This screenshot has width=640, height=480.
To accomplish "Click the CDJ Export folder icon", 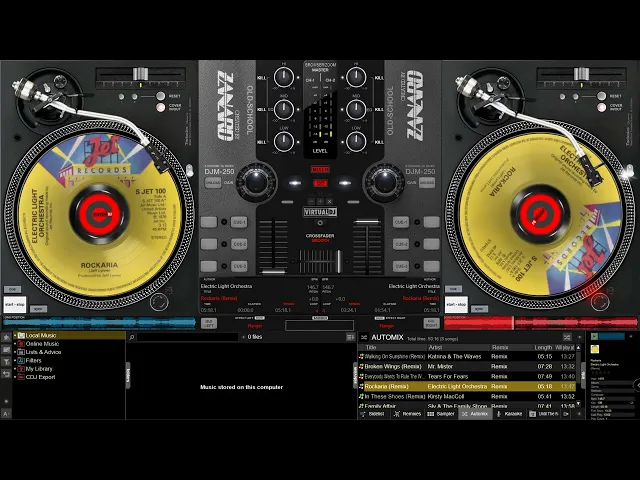I will pyautogui.click(x=21, y=377).
